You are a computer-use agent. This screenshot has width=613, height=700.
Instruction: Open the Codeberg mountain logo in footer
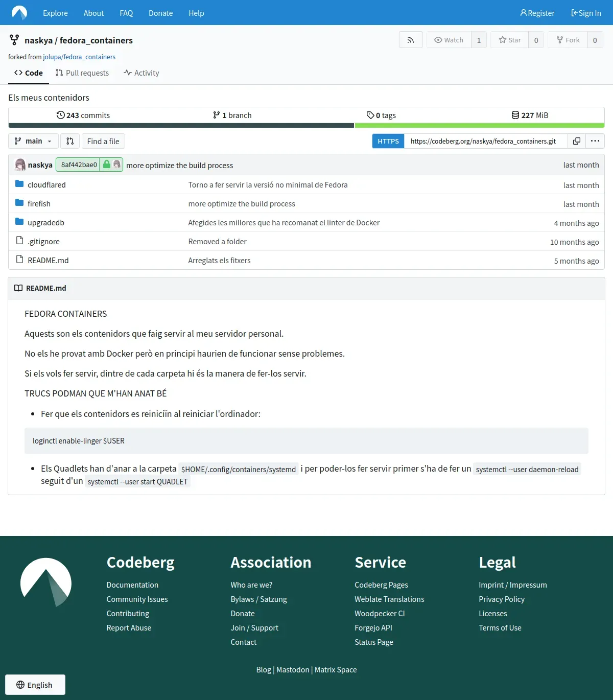(x=46, y=582)
